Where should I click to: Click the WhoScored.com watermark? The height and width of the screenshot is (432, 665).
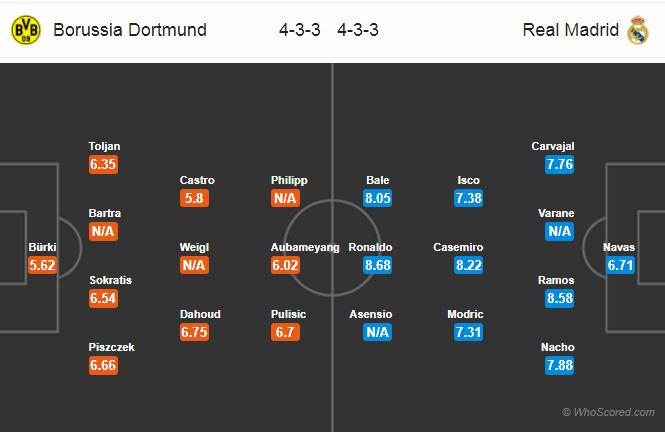[x=608, y=412]
